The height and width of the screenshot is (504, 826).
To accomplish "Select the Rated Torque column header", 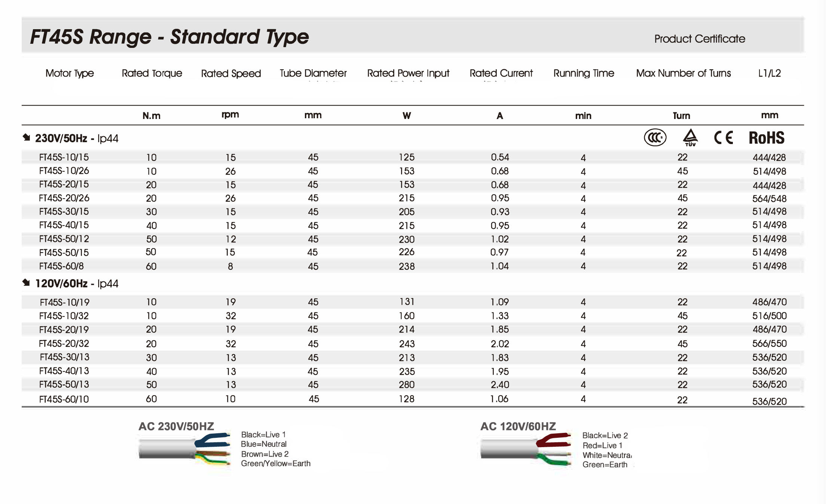I will [x=152, y=73].
